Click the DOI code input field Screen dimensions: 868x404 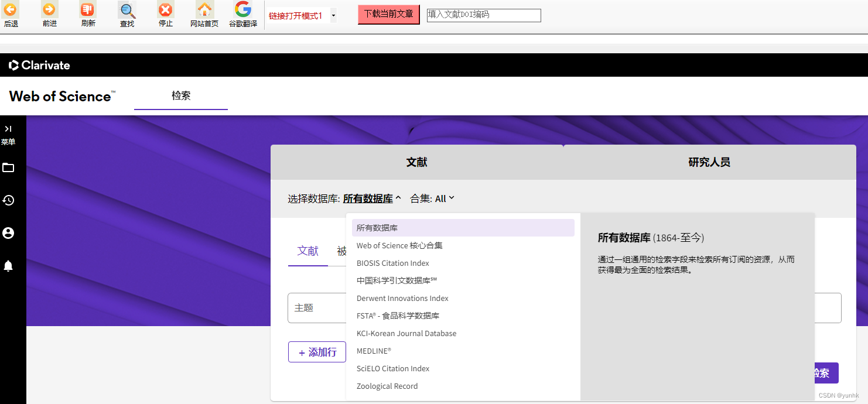coord(484,15)
